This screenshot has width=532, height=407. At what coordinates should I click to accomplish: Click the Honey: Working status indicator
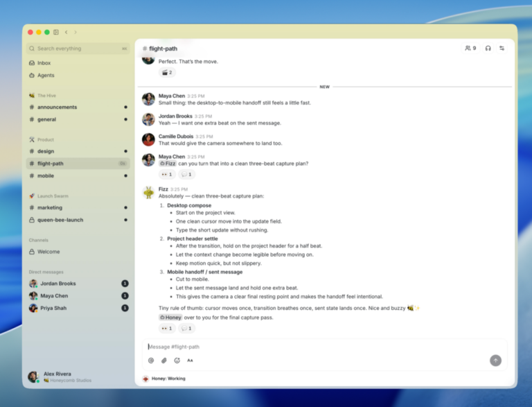coord(164,379)
